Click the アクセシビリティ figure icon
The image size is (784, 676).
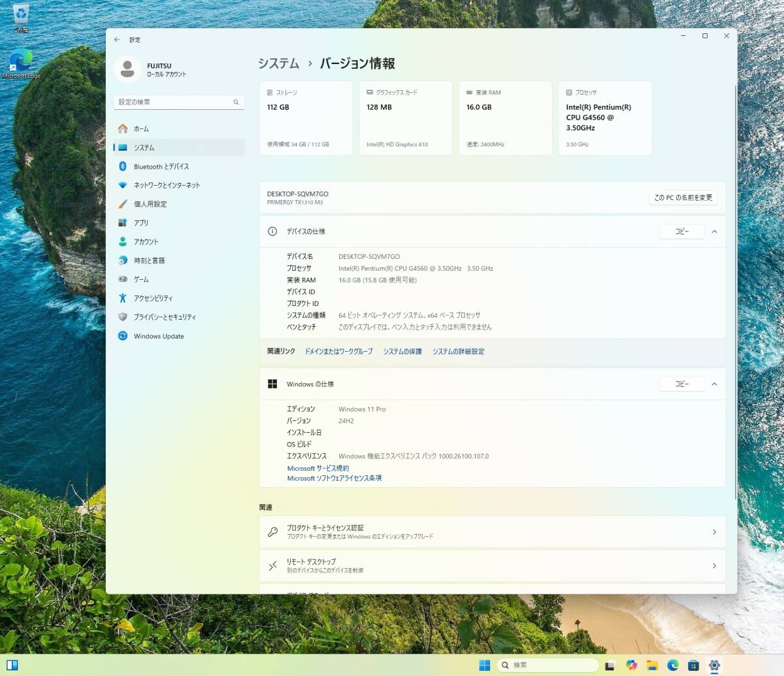pos(122,298)
